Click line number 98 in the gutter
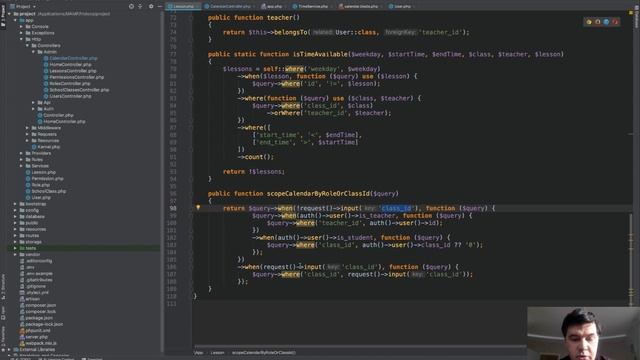The width and height of the screenshot is (640, 360). pos(173,208)
